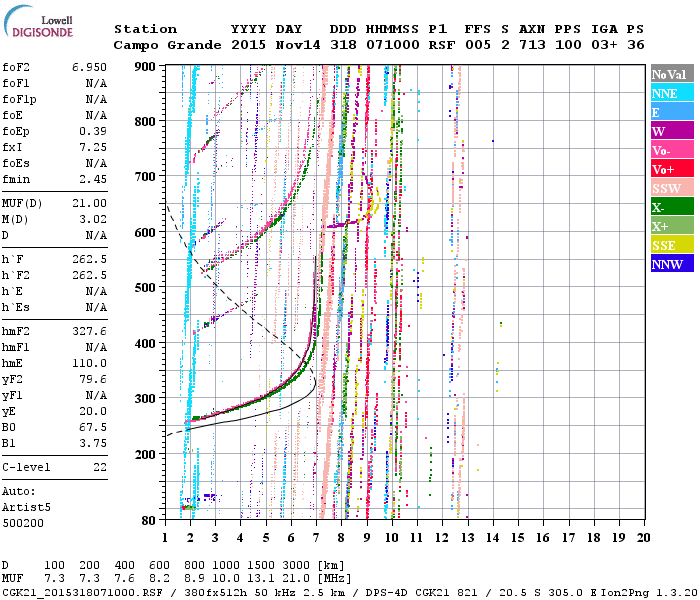Click the 900 km height axis label

145,67
